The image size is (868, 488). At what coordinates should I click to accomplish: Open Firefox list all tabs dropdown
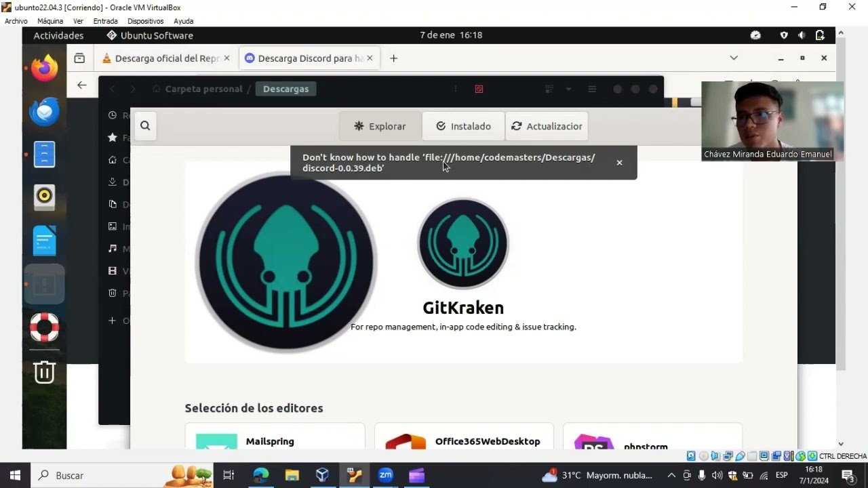tap(734, 58)
